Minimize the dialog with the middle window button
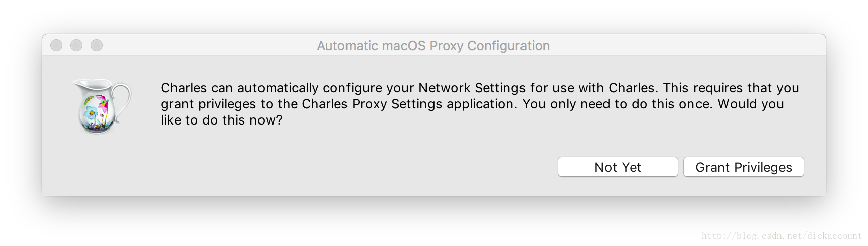 coord(76,45)
